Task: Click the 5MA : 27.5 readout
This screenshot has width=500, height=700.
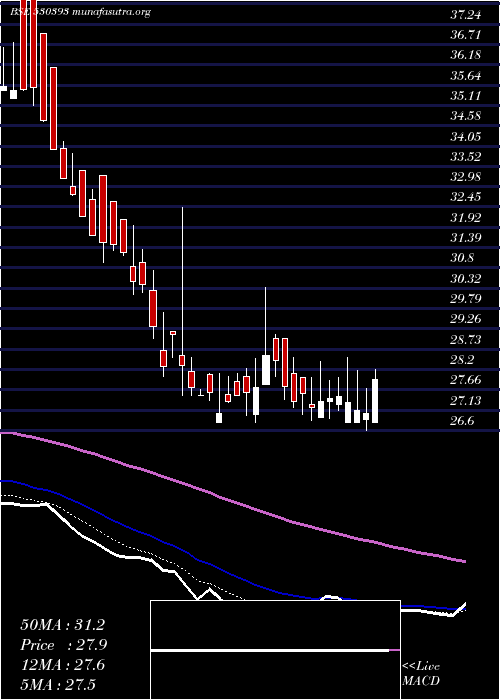Action: tap(58, 685)
